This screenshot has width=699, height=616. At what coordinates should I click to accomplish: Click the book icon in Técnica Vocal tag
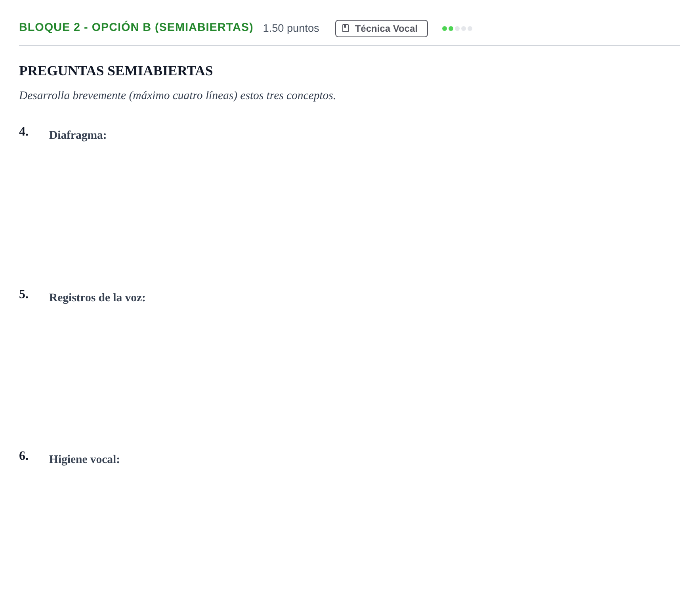tap(346, 29)
